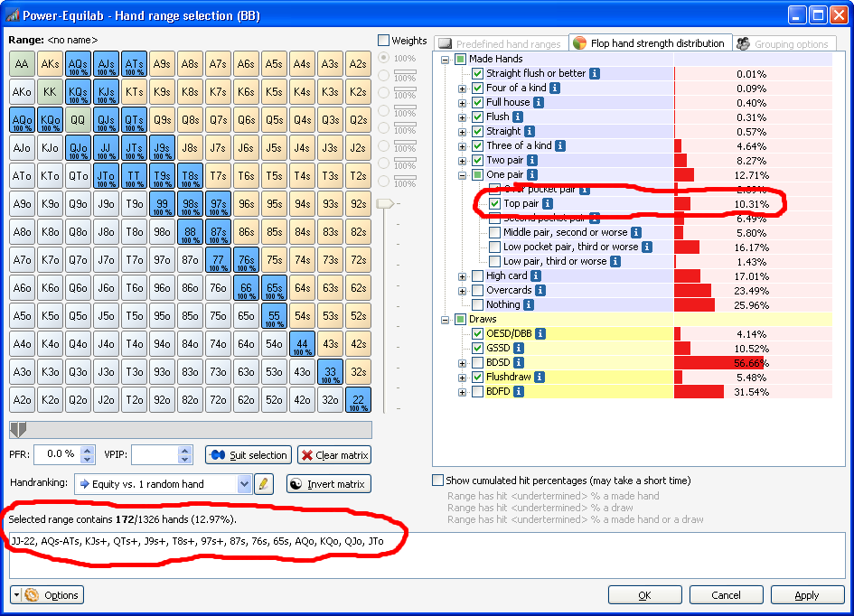The width and height of the screenshot is (854, 616).
Task: Click info icon next to Three of a kind
Action: tap(560, 145)
